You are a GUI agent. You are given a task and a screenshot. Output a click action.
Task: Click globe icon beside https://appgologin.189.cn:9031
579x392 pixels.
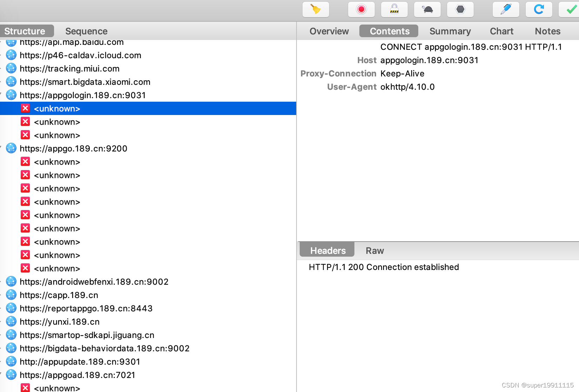click(x=11, y=95)
